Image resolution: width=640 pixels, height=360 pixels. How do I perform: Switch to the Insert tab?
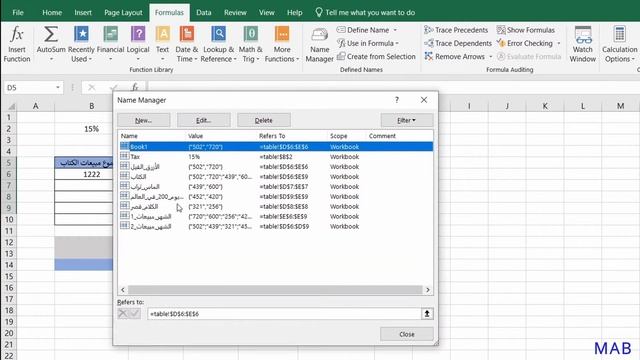tap(83, 12)
